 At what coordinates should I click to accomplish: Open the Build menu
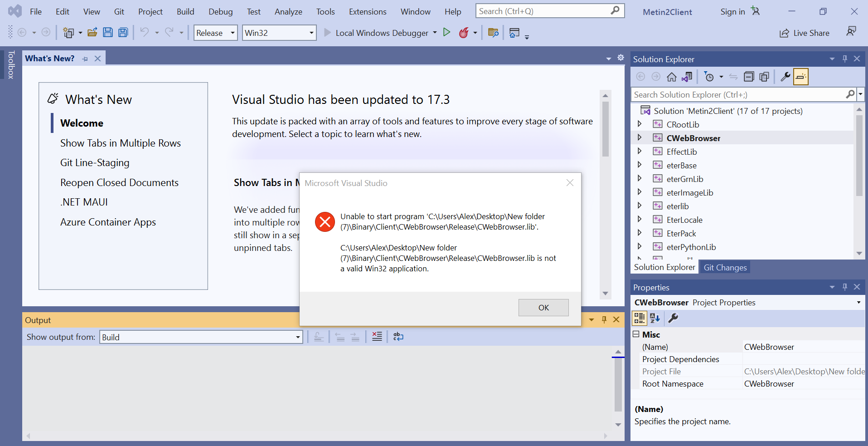185,12
